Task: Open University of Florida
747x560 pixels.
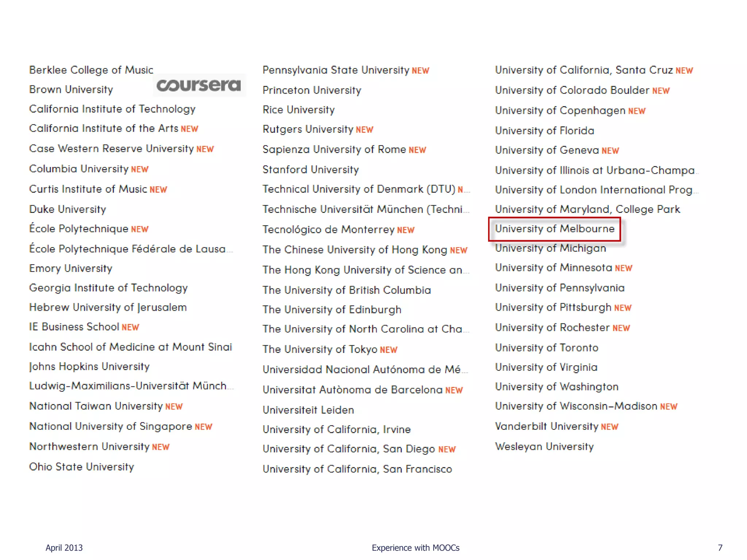Action: [545, 131]
